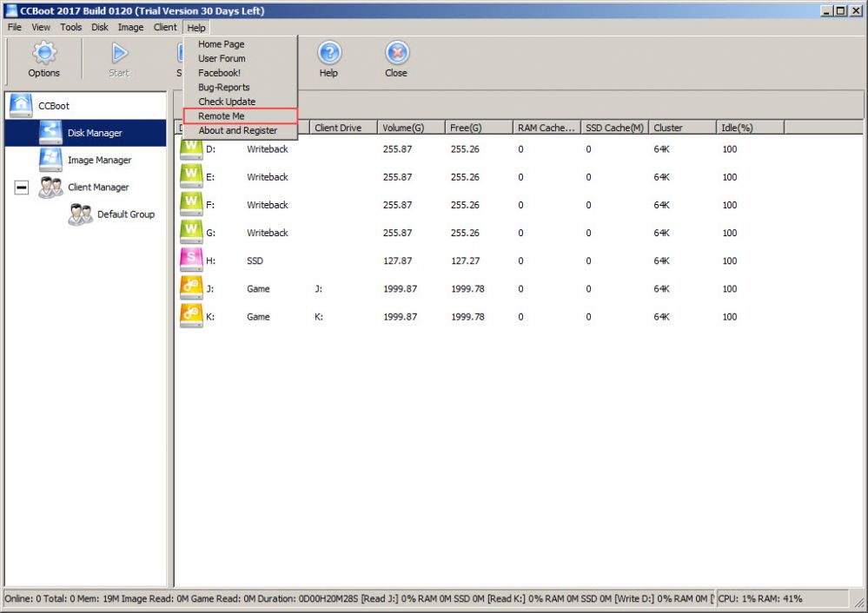Click the Start play icon in toolbar
868x613 pixels.
point(119,53)
